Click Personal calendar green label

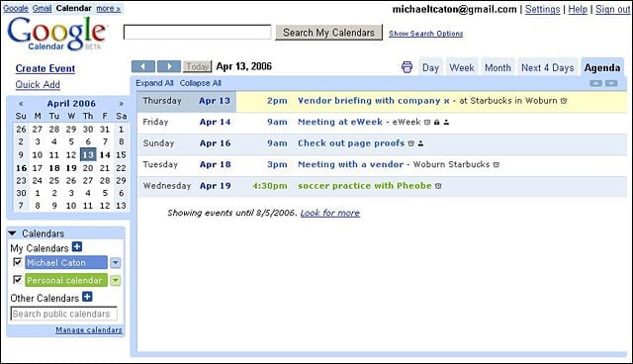coord(66,280)
